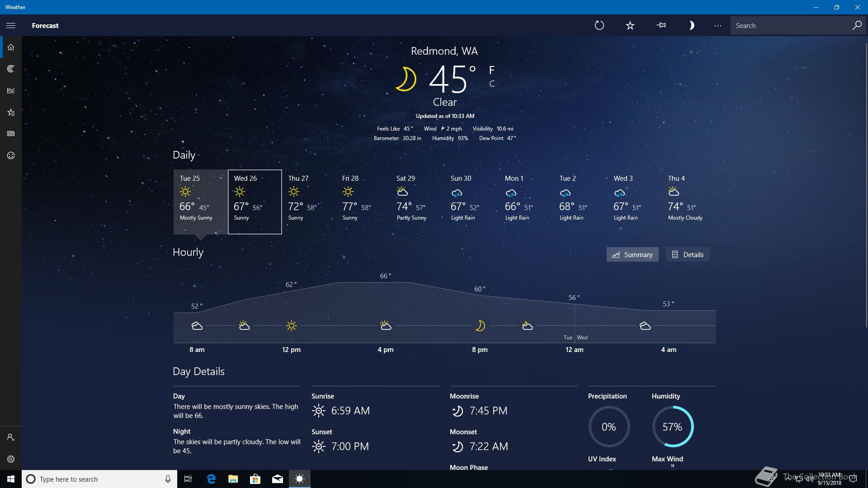Open the Maps icon in sidebar
This screenshot has height=488, width=868.
[x=11, y=69]
